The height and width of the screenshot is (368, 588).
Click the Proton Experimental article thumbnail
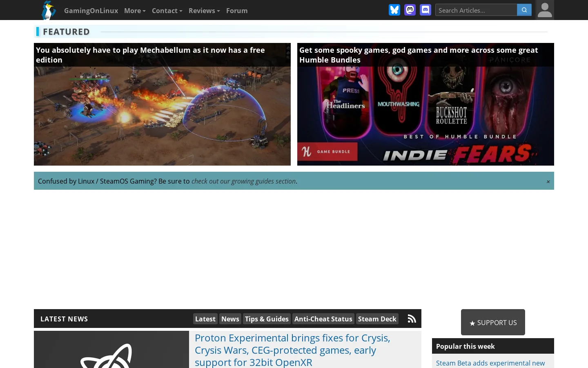[x=111, y=350]
